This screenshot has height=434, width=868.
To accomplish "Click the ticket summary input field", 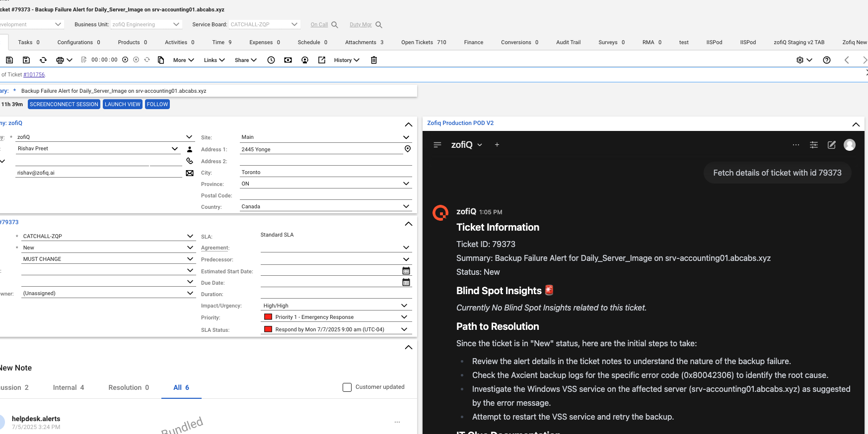I will pos(217,91).
